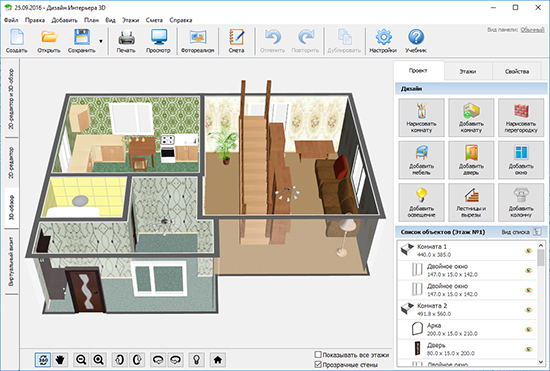The width and height of the screenshot is (550, 371).
Task: Open the План menu
Action: 91,20
